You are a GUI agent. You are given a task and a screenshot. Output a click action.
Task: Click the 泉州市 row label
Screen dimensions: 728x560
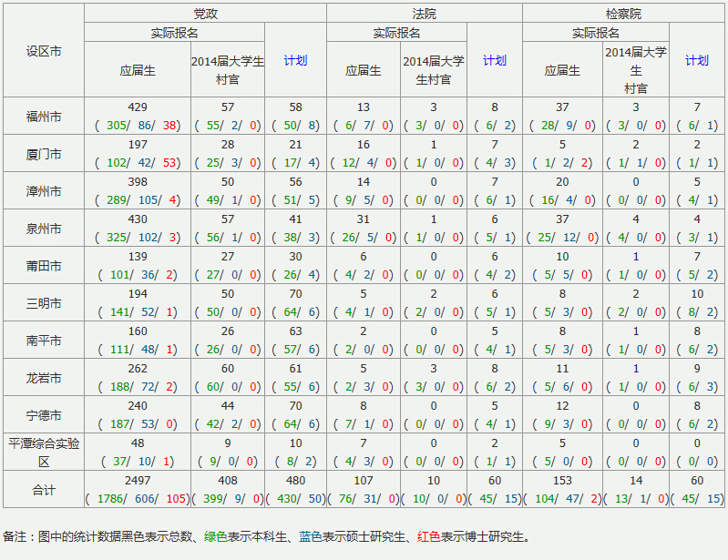click(44, 229)
